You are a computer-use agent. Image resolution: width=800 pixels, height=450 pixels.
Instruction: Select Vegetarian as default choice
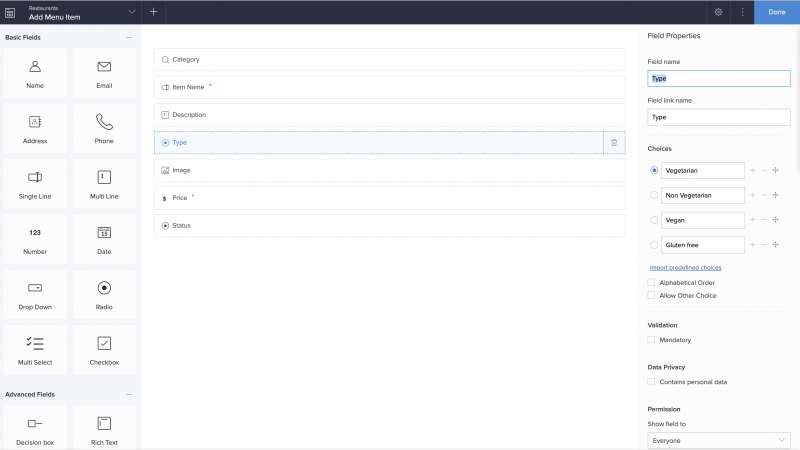(654, 170)
